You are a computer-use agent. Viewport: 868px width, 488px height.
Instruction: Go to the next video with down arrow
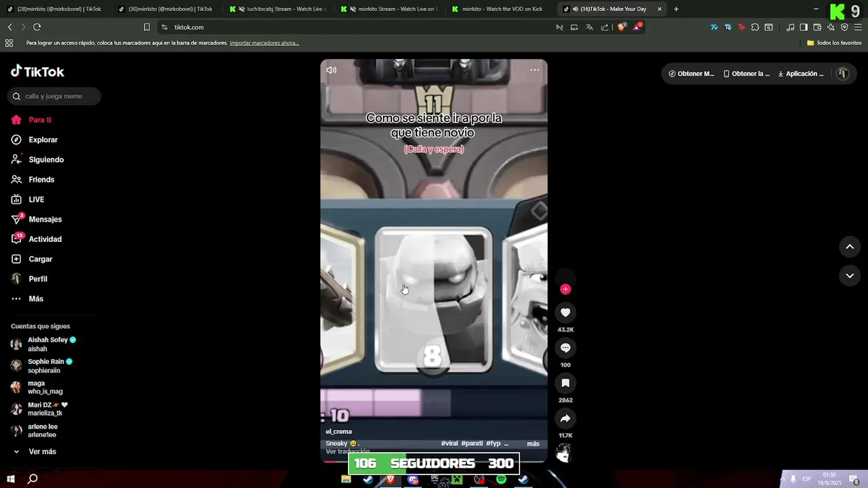[x=850, y=276]
